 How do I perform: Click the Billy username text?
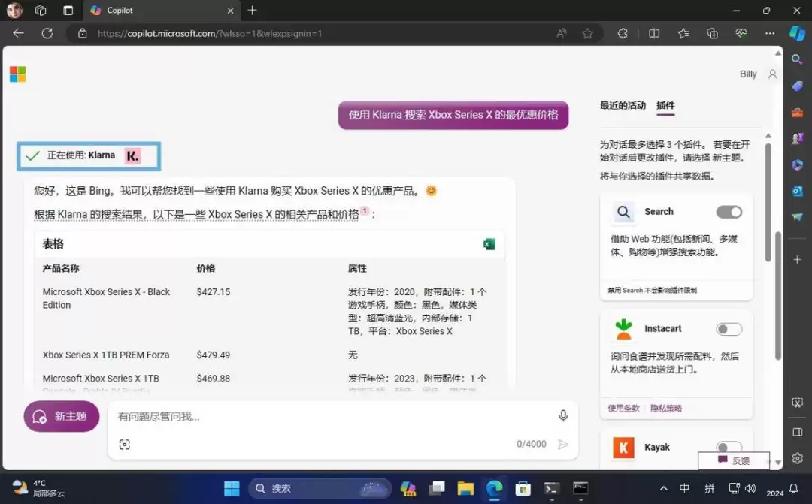pos(748,74)
